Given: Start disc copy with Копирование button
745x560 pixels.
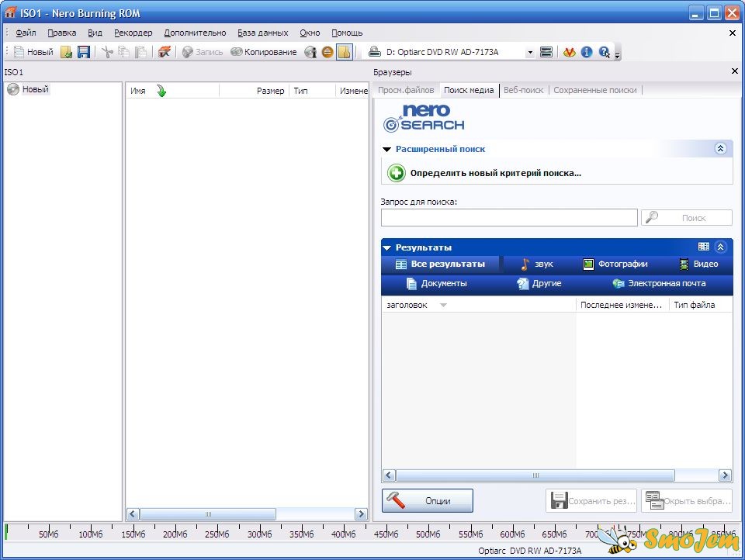Looking at the screenshot, I should (264, 52).
